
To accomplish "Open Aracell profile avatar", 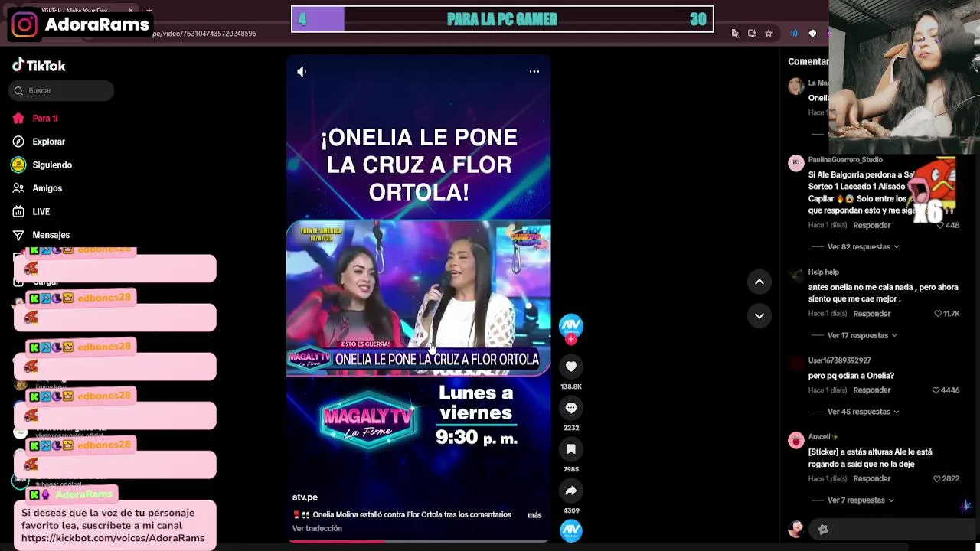I will [796, 440].
